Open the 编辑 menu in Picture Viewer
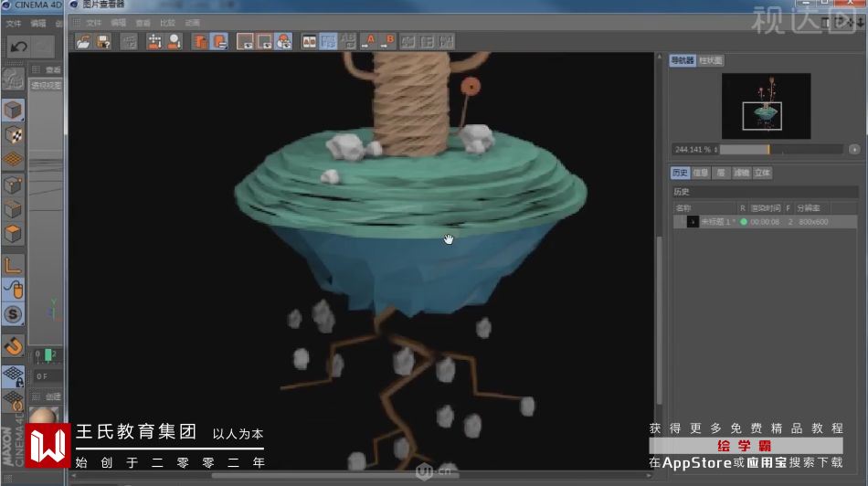The image size is (868, 486). click(119, 23)
